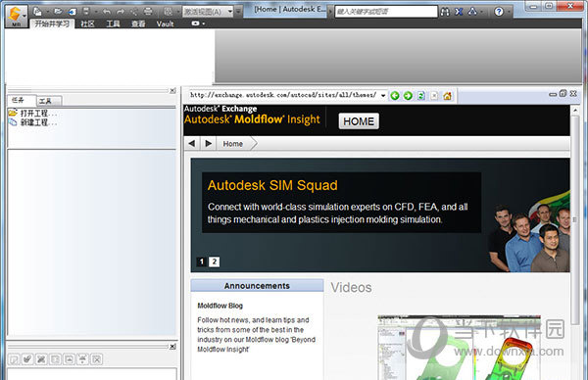Screen dimensions: 588x380
Task: Click the Home breadcrumb item
Action: pos(233,144)
